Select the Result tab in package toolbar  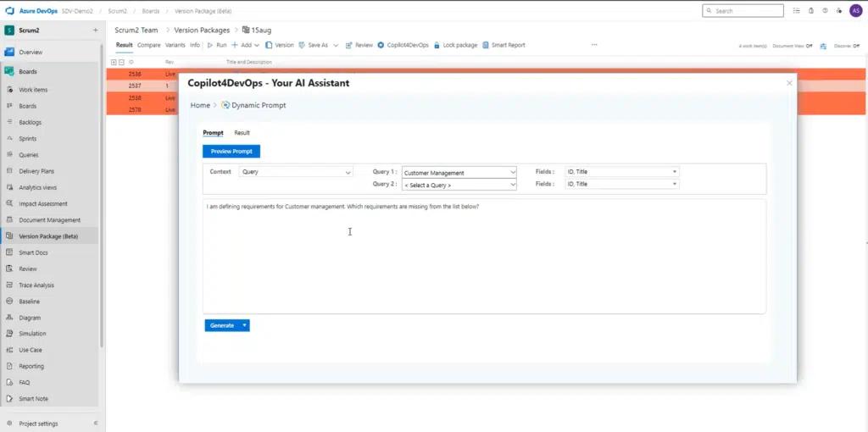[124, 46]
